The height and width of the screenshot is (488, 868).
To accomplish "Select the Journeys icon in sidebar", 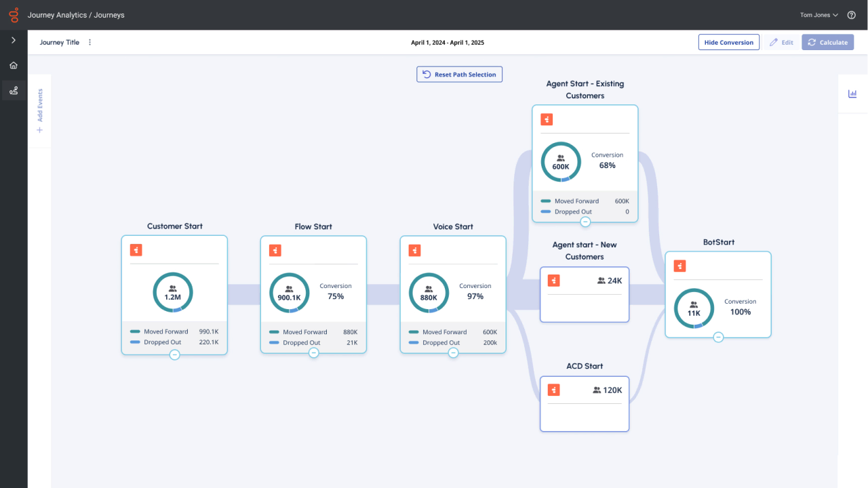I will [14, 90].
